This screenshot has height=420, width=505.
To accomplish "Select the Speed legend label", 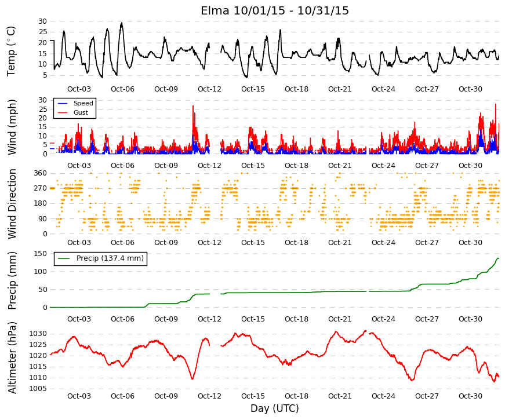I will (83, 103).
